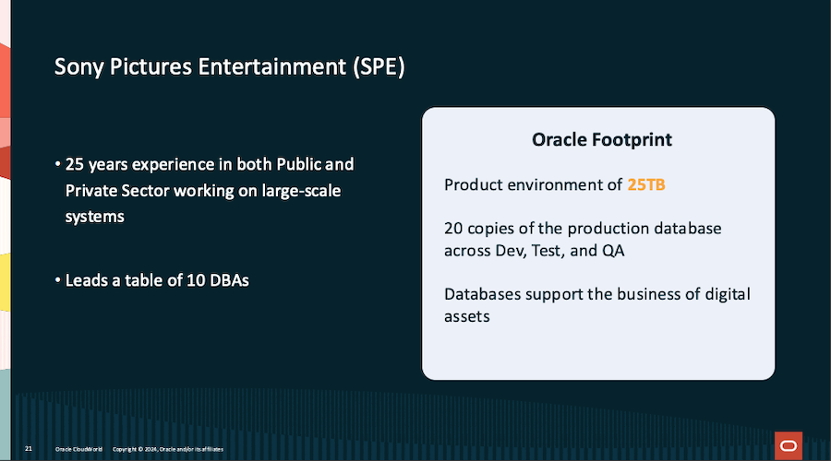The height and width of the screenshot is (462, 832).
Task: Click the digital assets text in the card
Action: point(467,316)
